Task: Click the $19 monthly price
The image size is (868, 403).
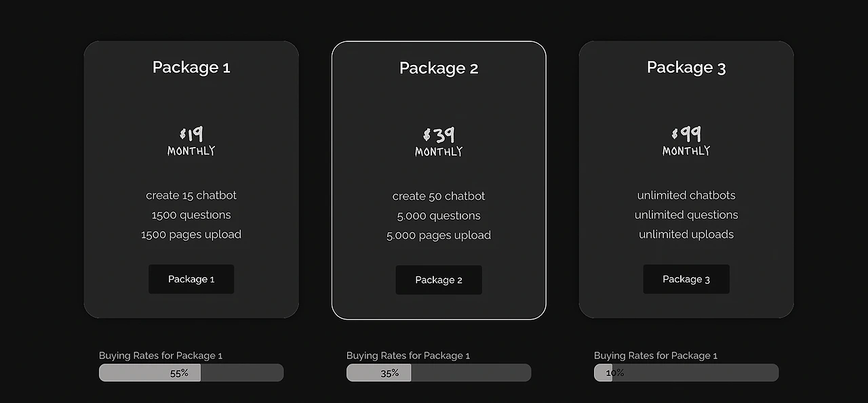Action: click(191, 141)
